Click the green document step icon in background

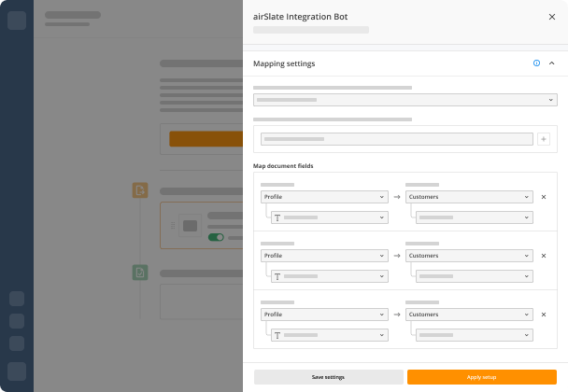140,273
